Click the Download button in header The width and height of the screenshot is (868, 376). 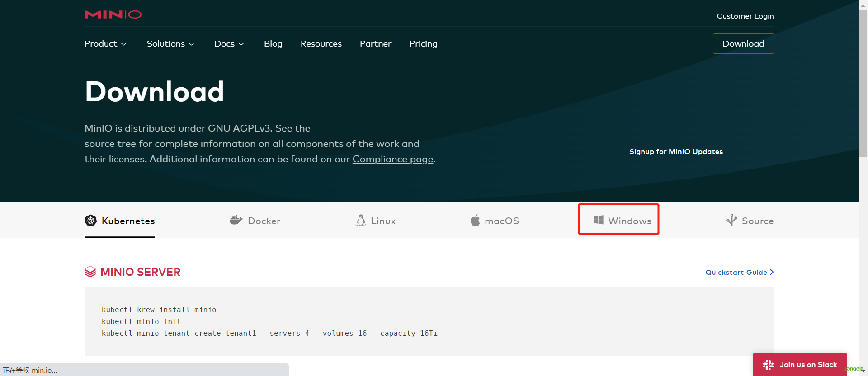[743, 44]
